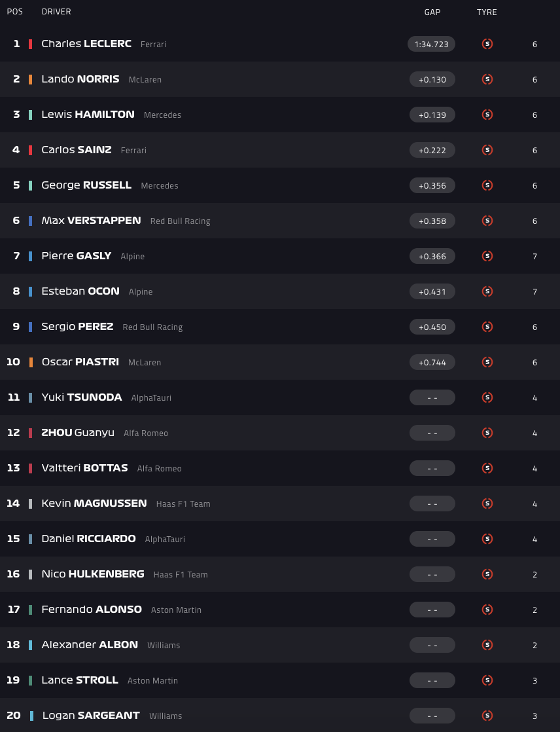Viewport: 560px width, 732px height.
Task: Click empty gap badge for Daniel Ricciardo
Action: [x=432, y=539]
